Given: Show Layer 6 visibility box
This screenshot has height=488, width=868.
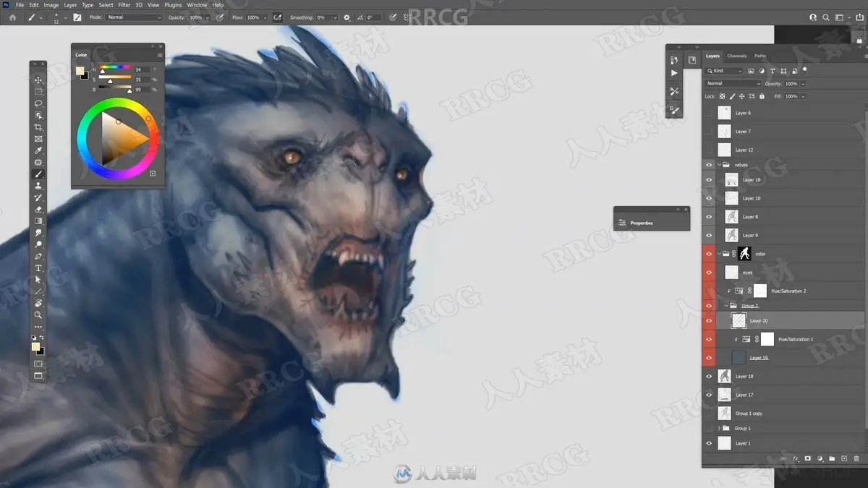Looking at the screenshot, I should point(709,113).
